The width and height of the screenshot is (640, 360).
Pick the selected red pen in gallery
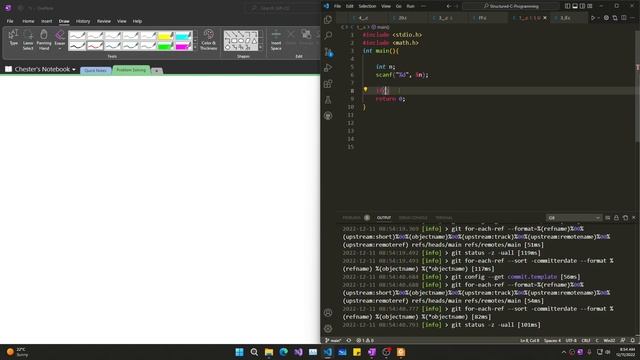point(95,46)
